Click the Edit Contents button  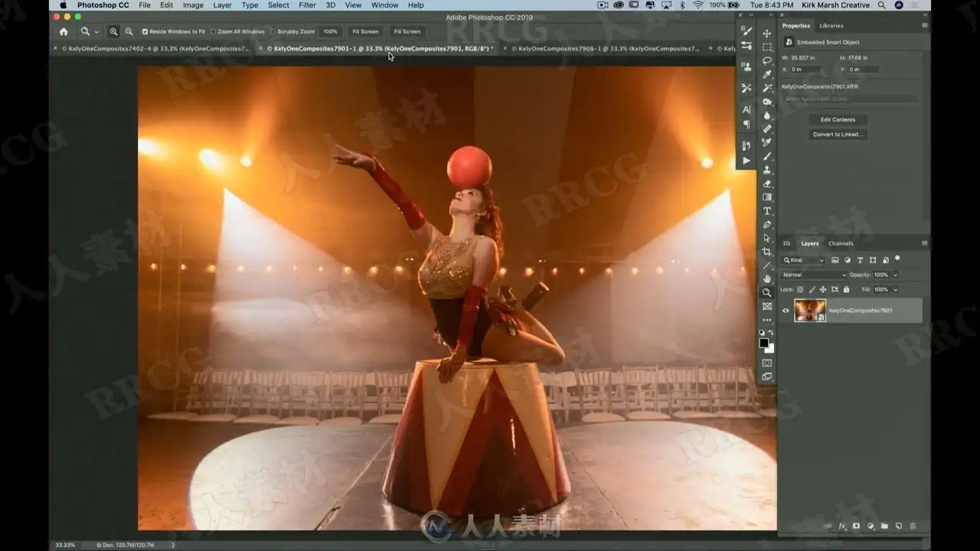[x=838, y=119]
